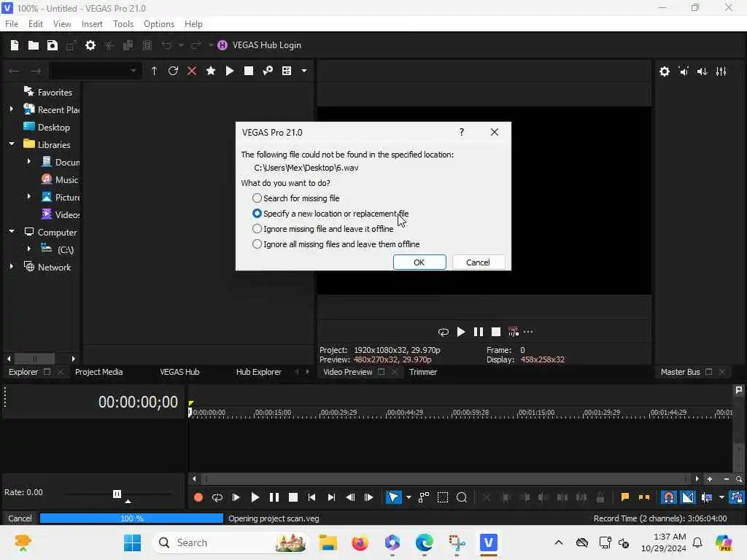Click Play From Start in transport bar
747x560 pixels.
pyautogui.click(x=236, y=497)
